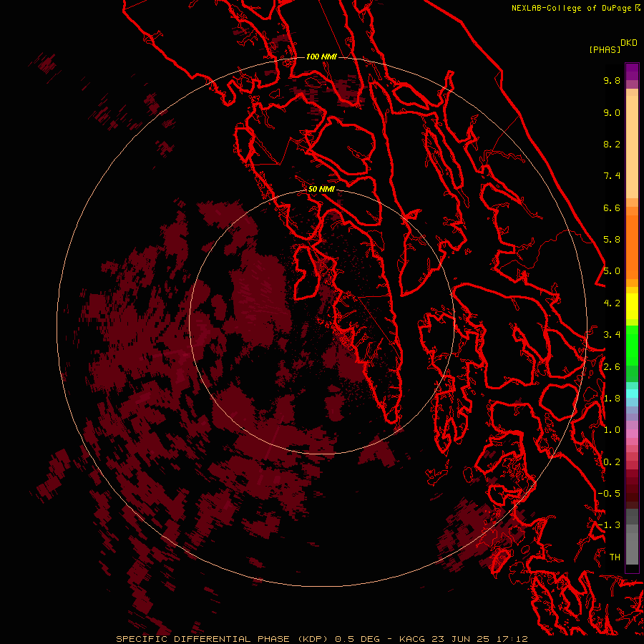The width and height of the screenshot is (644, 644).
Task: Click the pink band of the color bar
Action: [632, 434]
